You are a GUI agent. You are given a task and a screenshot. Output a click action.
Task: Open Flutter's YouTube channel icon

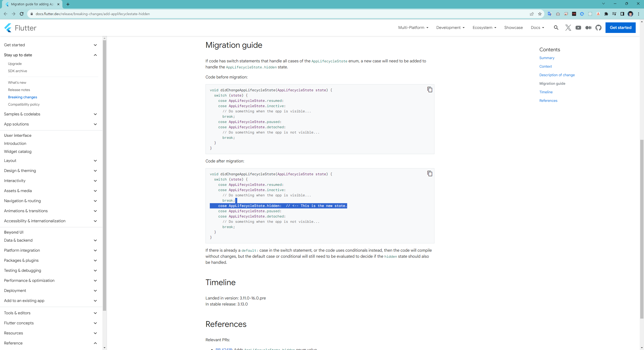point(578,28)
